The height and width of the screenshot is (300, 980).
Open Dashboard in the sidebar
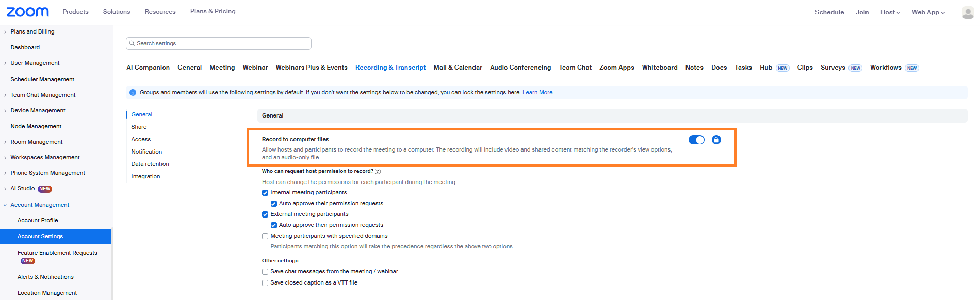pyautogui.click(x=25, y=48)
